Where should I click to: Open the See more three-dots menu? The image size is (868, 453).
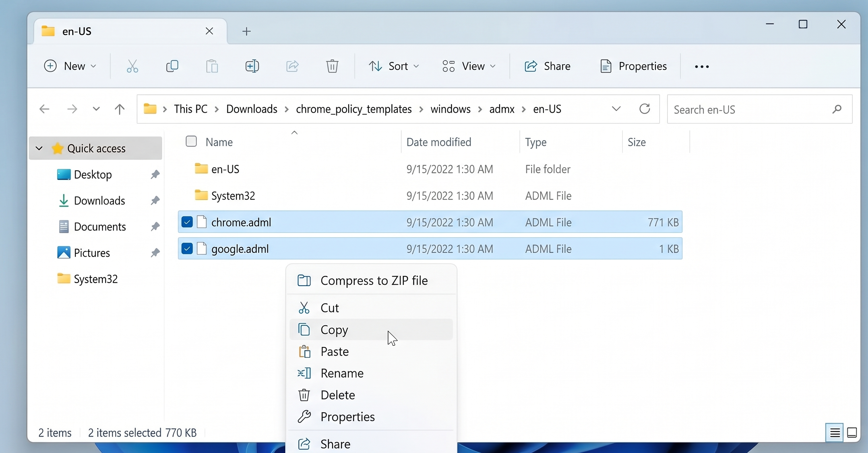(702, 67)
